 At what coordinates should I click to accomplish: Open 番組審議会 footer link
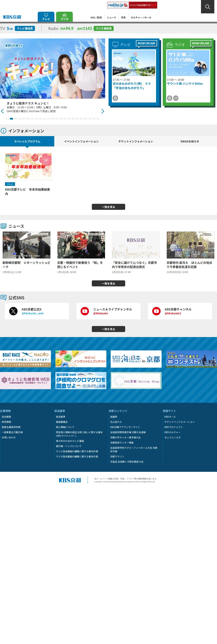coord(62,422)
